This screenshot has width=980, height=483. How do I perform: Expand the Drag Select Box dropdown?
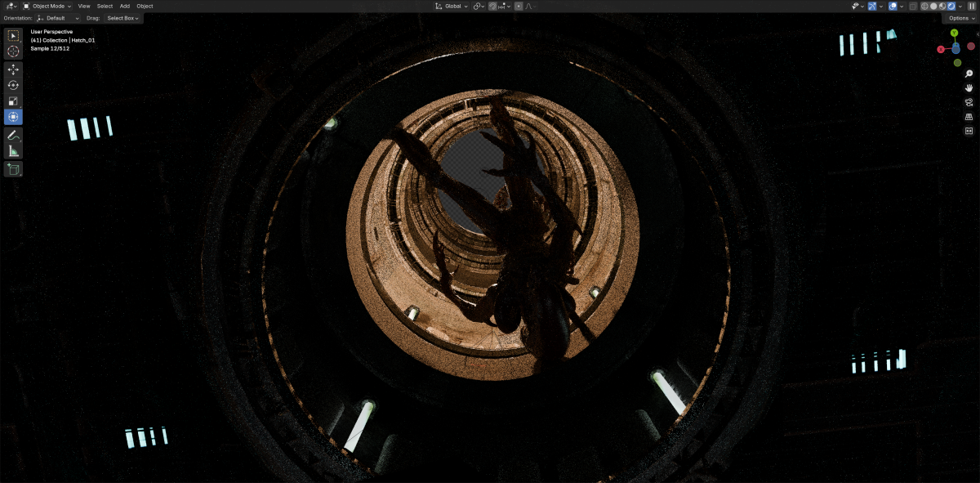(122, 18)
